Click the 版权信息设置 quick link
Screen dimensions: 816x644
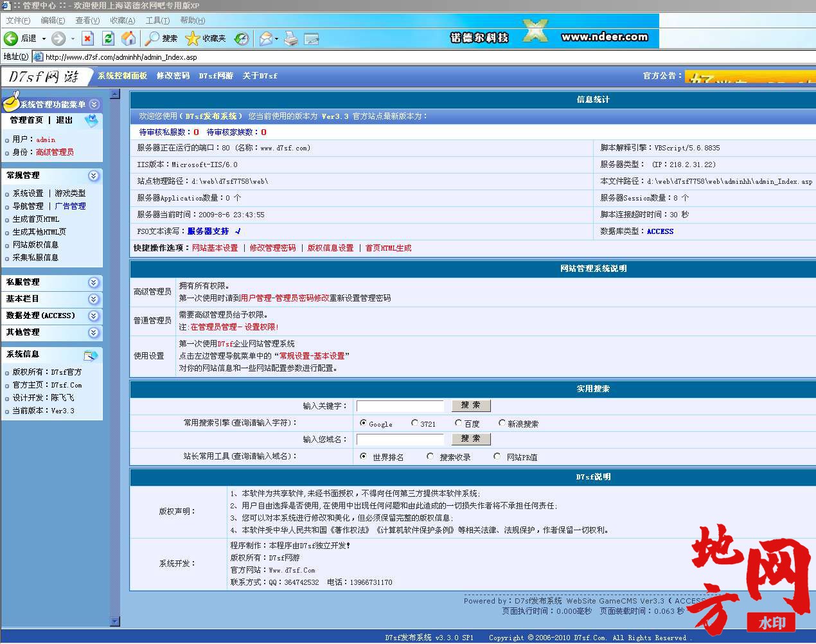[x=331, y=247]
